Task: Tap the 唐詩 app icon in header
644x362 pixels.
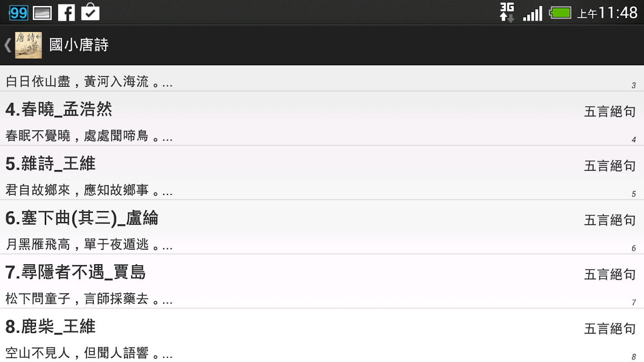Action: pyautogui.click(x=29, y=45)
